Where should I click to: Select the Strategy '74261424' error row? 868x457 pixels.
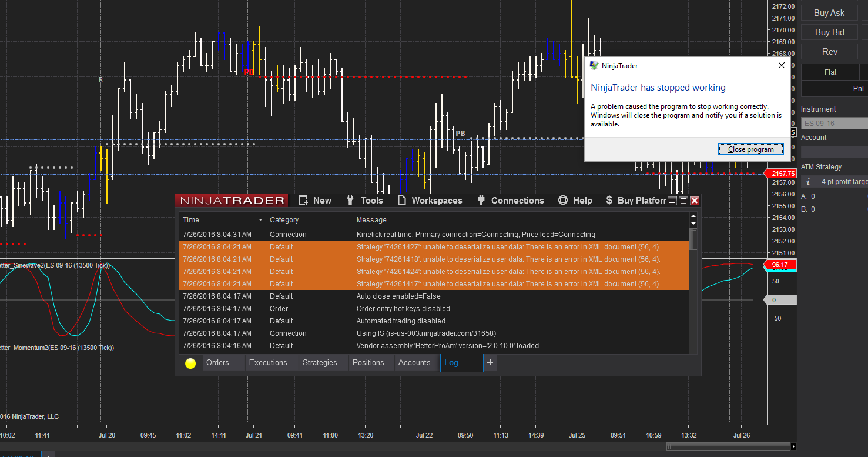(x=434, y=272)
